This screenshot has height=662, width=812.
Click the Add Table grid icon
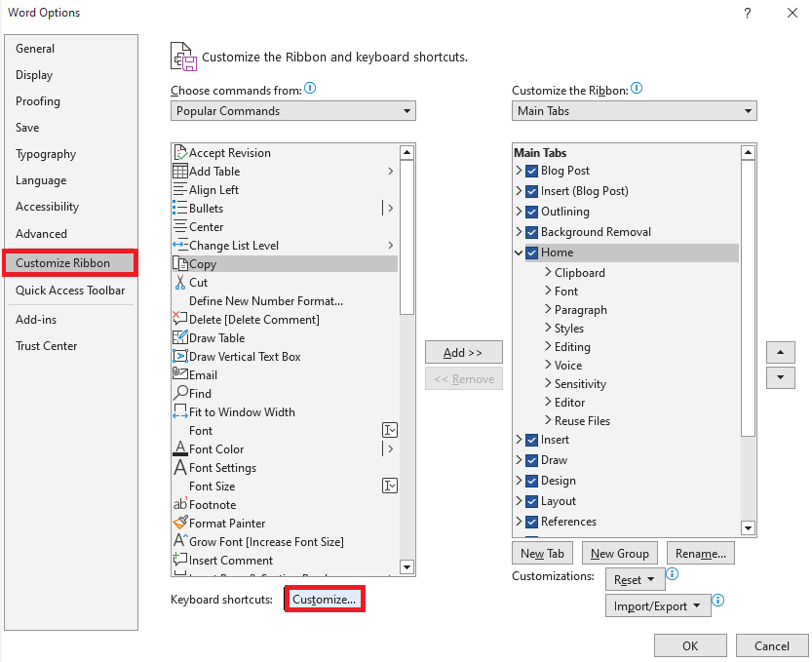180,171
